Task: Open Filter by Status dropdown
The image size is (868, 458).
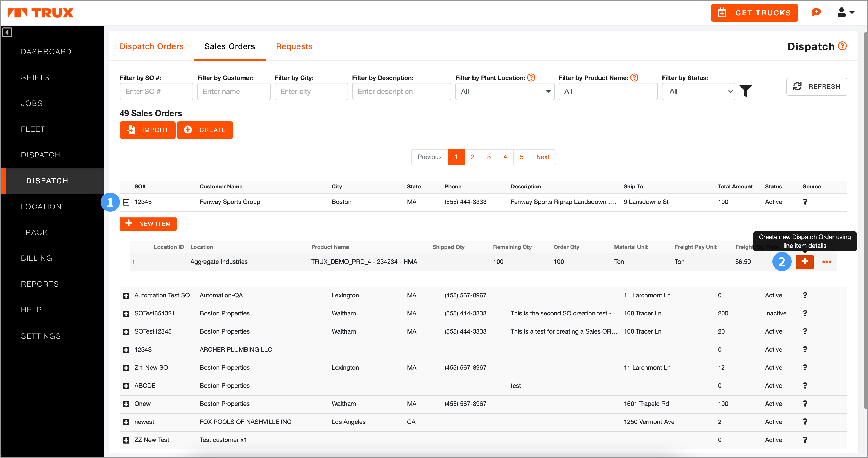Action: pyautogui.click(x=698, y=91)
